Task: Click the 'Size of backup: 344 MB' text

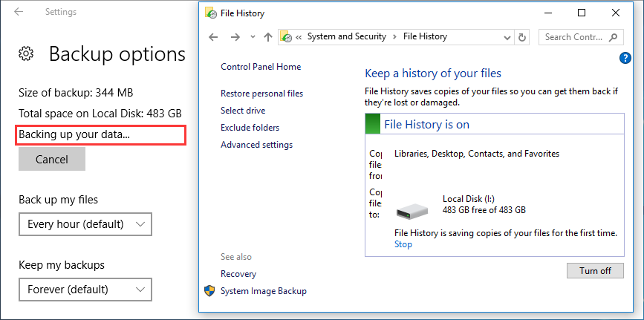Action: (x=76, y=93)
